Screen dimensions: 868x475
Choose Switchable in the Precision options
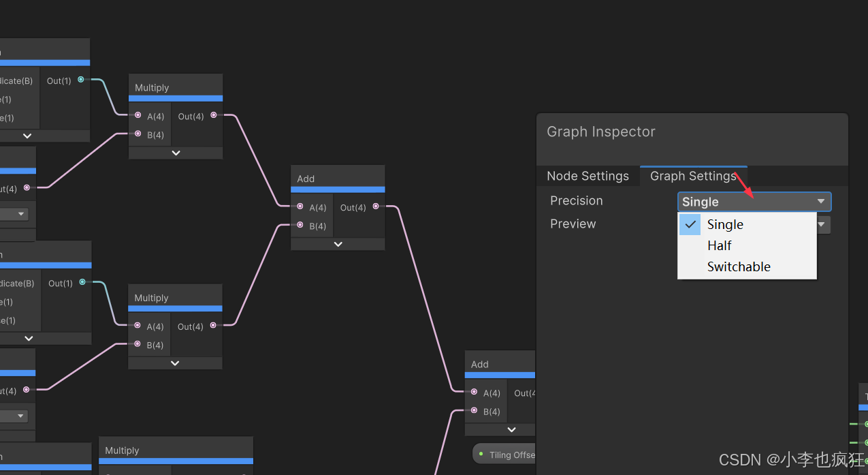pos(739,266)
